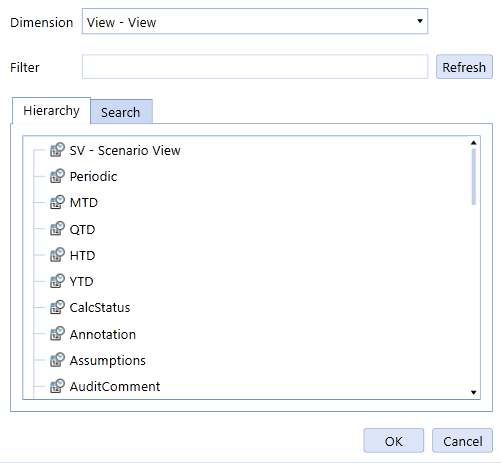Open the Dimension dropdown arrow
The width and height of the screenshot is (501, 463).
tap(420, 21)
